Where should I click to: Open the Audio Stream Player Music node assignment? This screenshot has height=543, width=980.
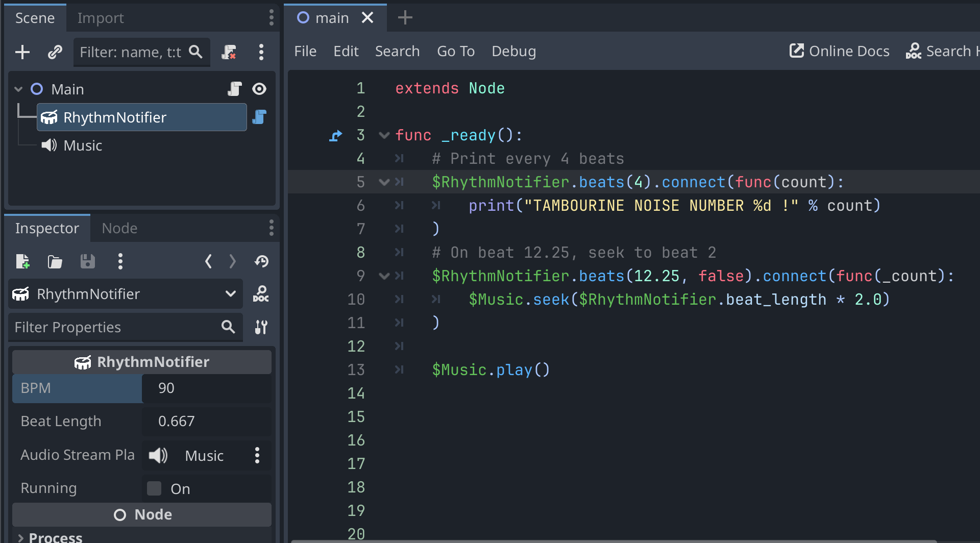(x=195, y=455)
